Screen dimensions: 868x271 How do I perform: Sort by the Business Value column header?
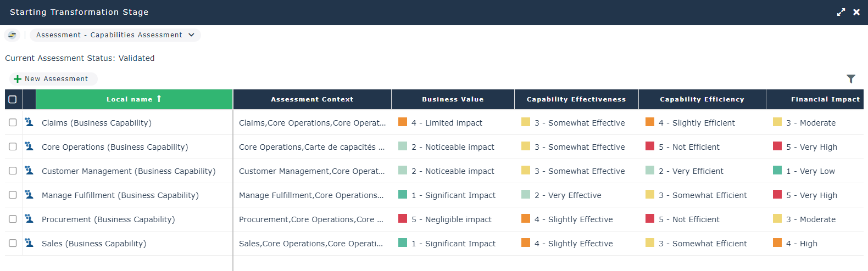click(x=453, y=99)
